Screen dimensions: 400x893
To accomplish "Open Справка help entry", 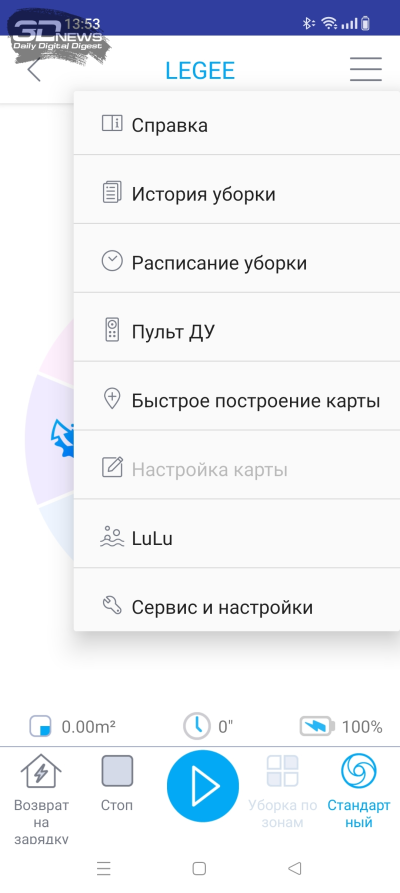I will (236, 125).
